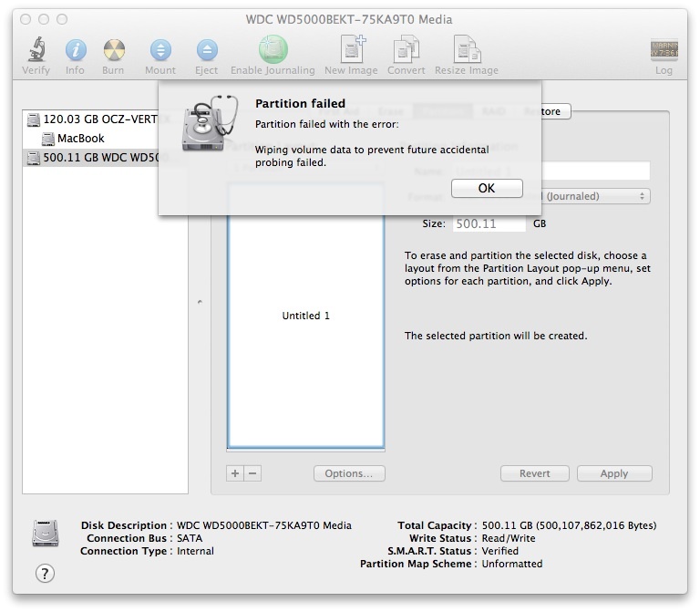The image size is (700, 612).
Task: Click the Revert button
Action: point(535,473)
